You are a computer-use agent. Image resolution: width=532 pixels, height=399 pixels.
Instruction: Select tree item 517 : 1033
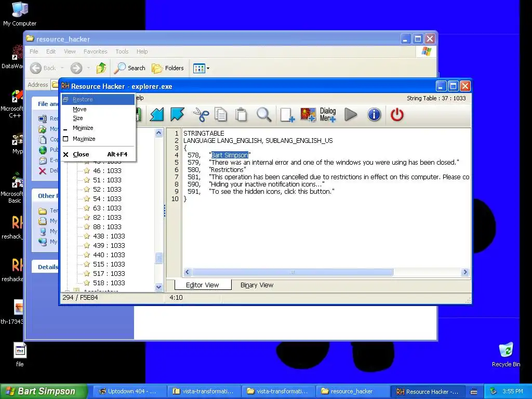tap(109, 273)
